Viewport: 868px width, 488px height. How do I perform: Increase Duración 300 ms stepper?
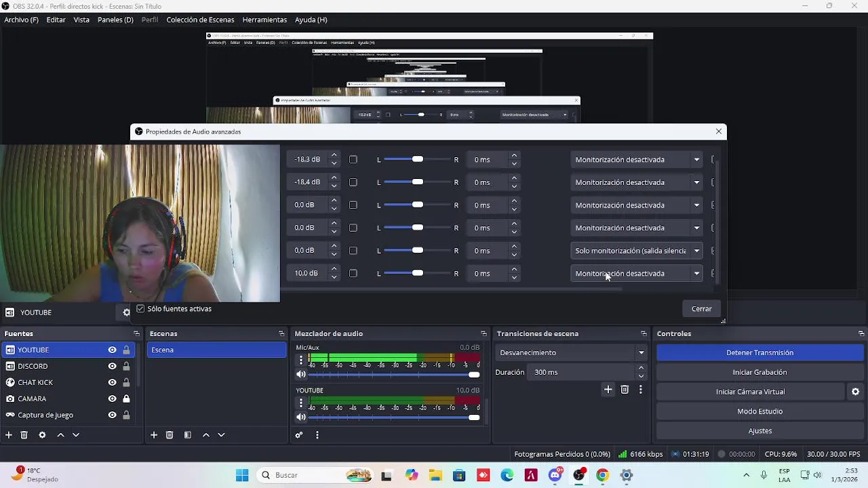[x=641, y=368]
